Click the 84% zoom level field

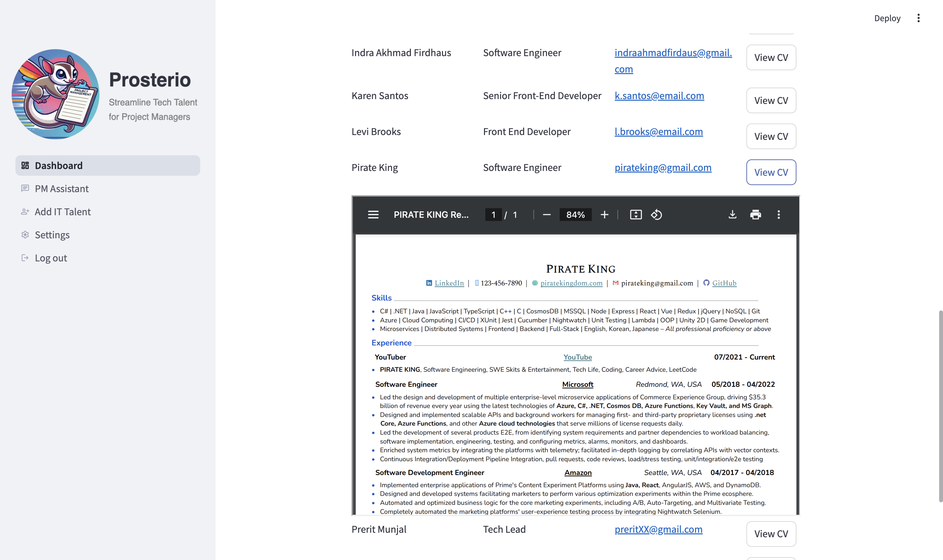click(x=575, y=215)
